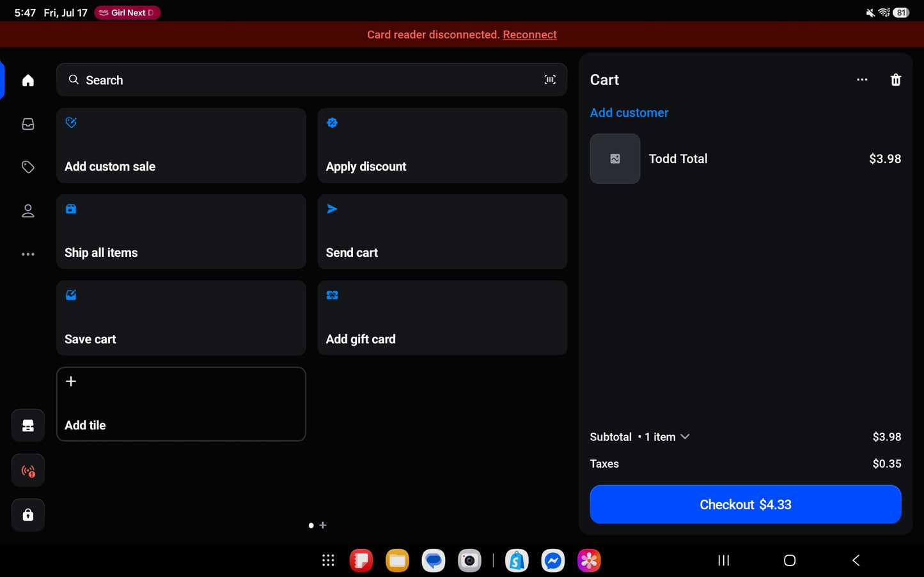Open cart options three-dot menu

click(862, 80)
